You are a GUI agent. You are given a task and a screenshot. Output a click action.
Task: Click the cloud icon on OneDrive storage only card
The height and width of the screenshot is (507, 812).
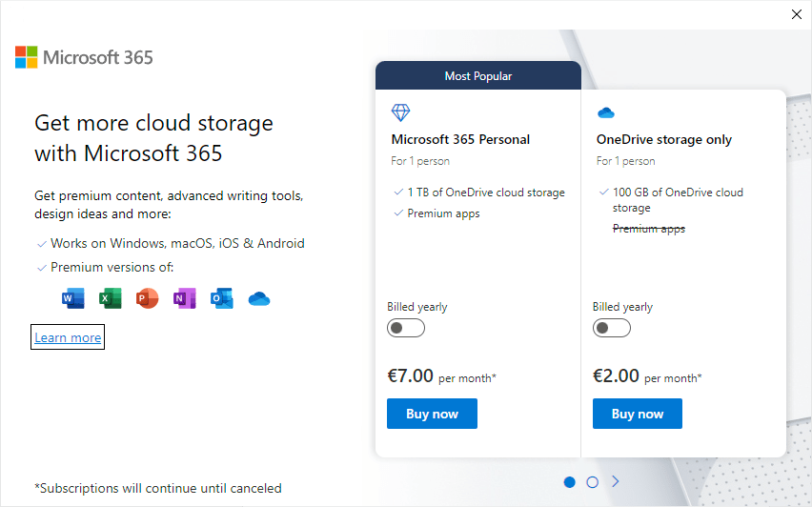coord(605,112)
